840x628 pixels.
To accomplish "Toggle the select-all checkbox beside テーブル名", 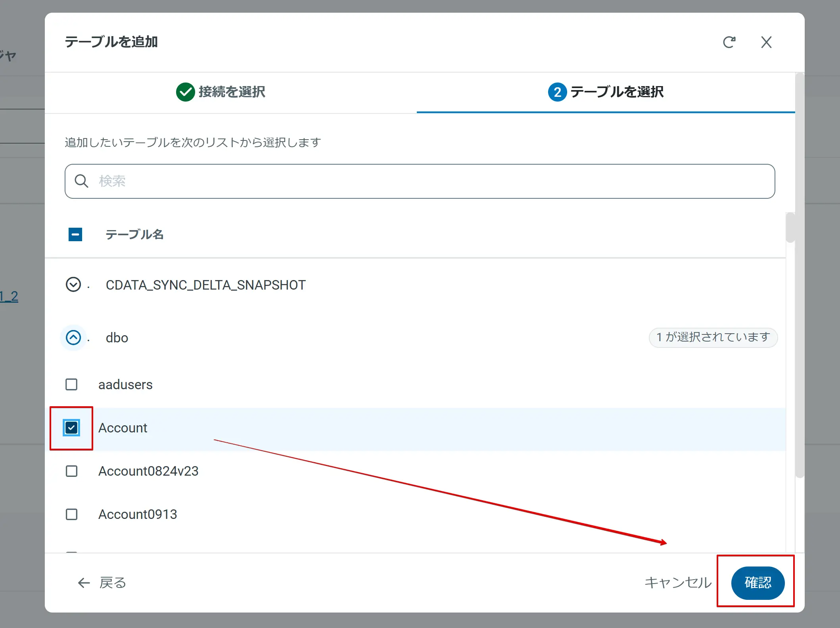I will coord(75,234).
